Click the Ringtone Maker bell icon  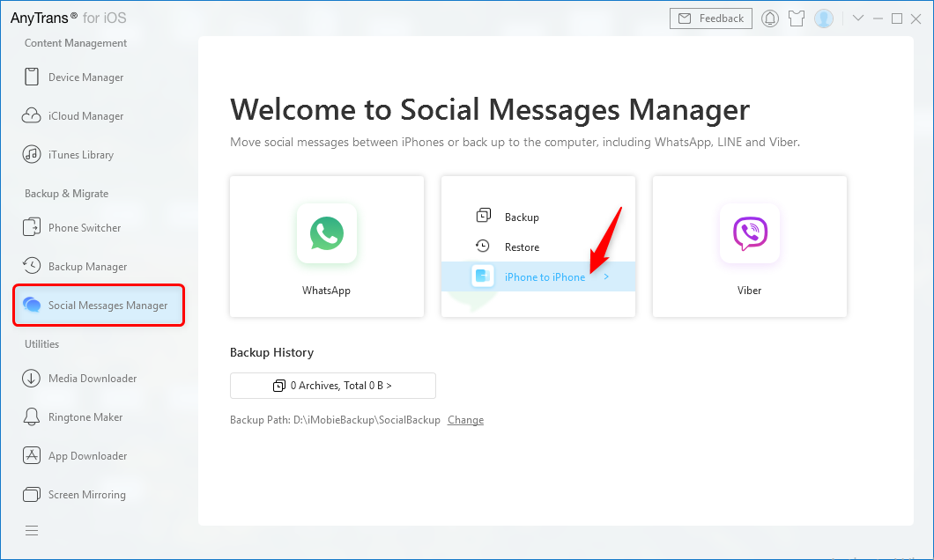32,416
